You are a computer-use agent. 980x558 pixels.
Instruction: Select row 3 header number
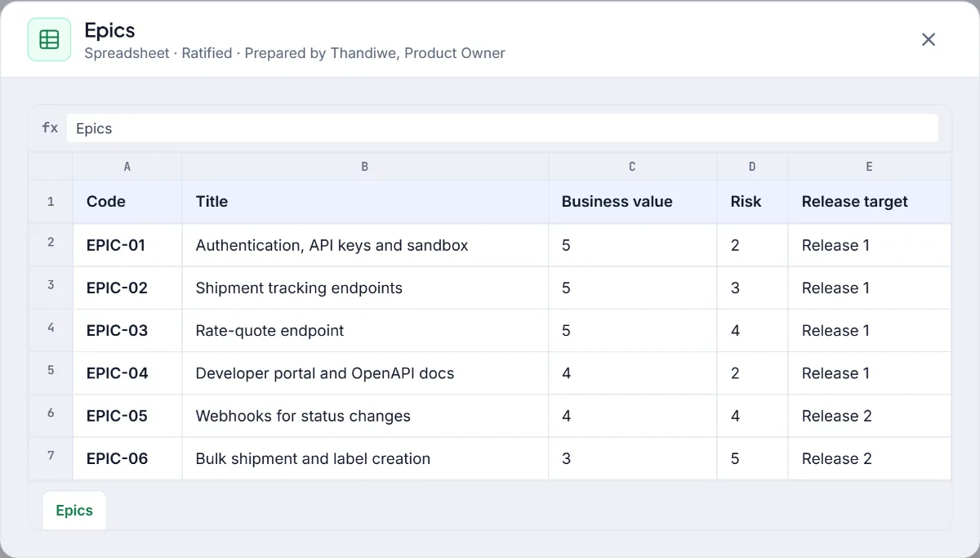click(51, 288)
